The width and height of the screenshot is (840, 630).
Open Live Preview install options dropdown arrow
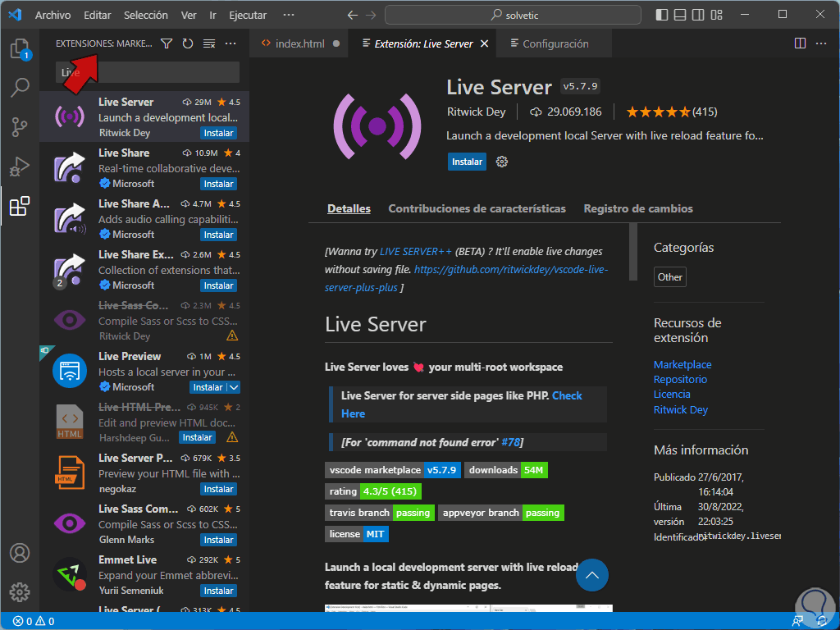pos(234,387)
